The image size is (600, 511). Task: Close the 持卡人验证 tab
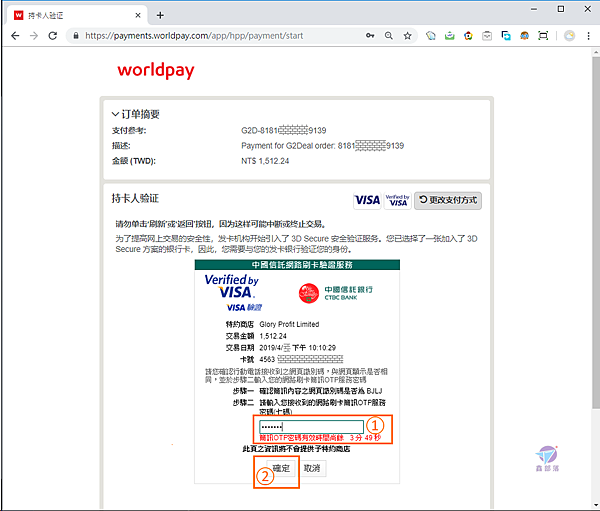[138, 15]
